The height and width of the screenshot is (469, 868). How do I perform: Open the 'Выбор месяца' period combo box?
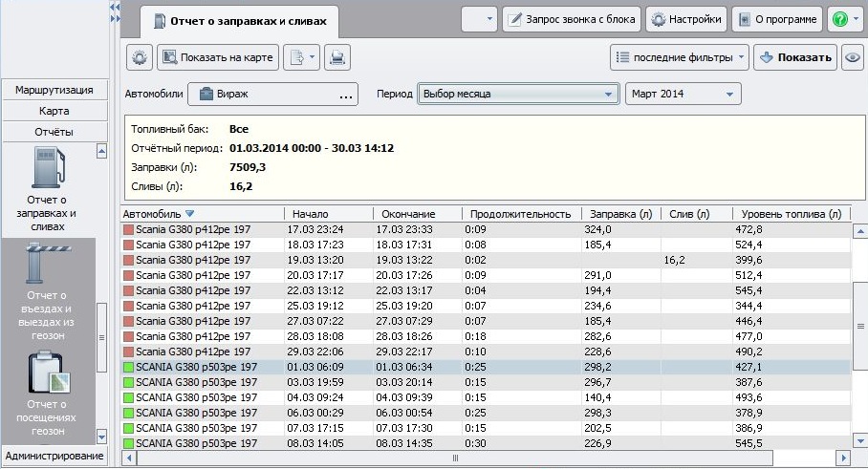pos(518,94)
